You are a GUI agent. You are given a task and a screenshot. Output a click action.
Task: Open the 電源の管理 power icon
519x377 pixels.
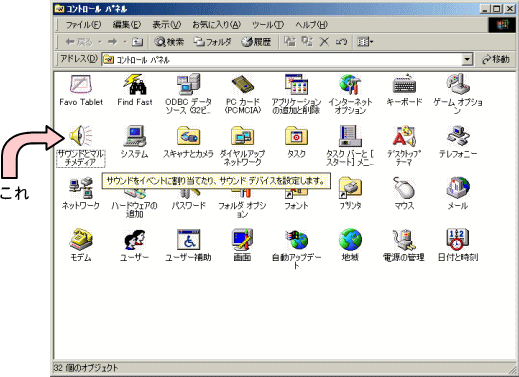pyautogui.click(x=404, y=239)
